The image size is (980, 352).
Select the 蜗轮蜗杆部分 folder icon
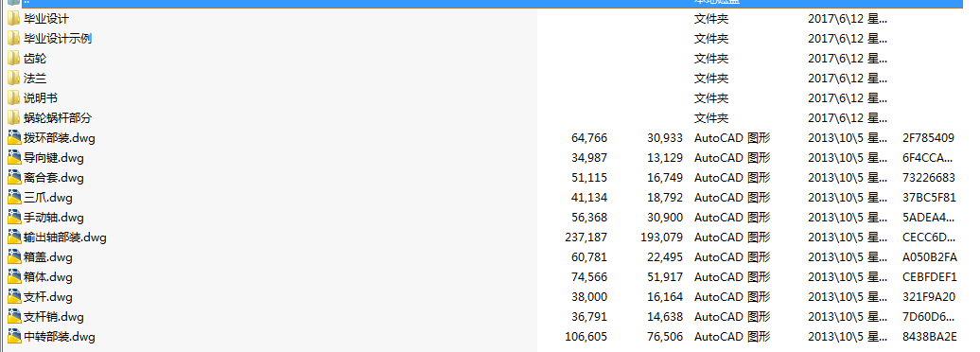pos(14,118)
